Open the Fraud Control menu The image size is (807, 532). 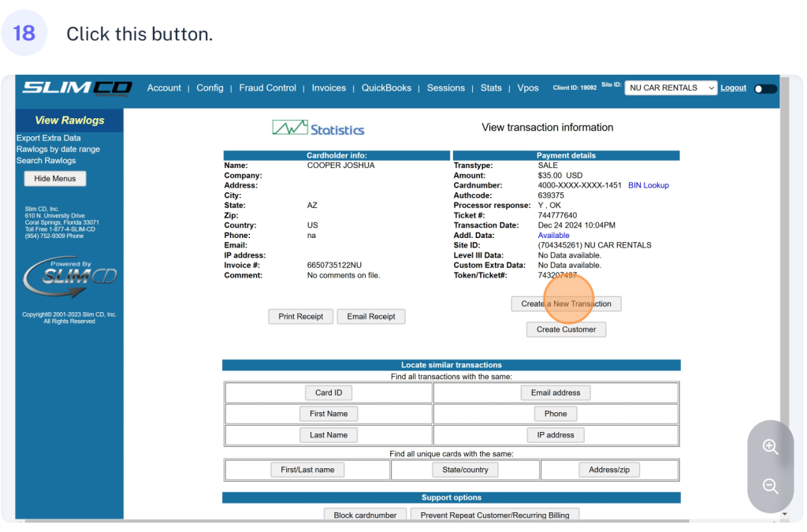(x=267, y=88)
